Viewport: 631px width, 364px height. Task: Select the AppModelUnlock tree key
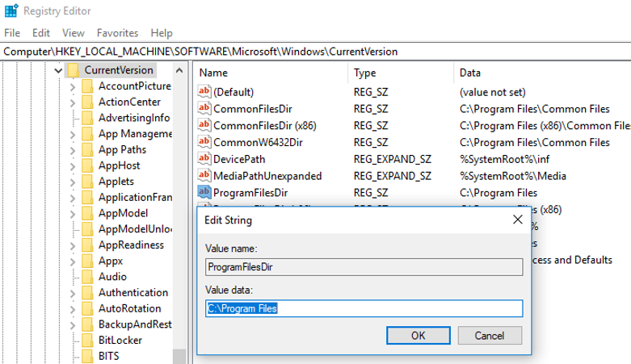(135, 229)
